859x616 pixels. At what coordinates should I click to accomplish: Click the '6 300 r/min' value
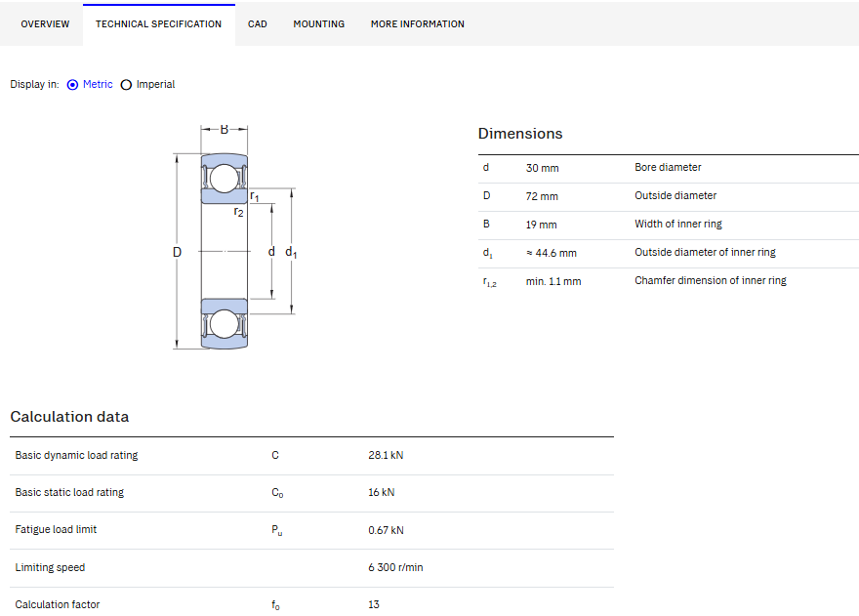pos(395,567)
